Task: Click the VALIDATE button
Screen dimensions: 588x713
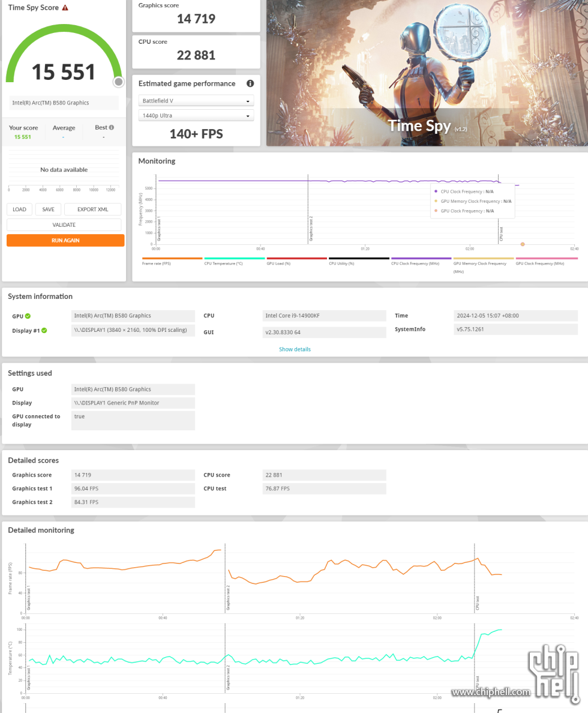Action: [64, 224]
